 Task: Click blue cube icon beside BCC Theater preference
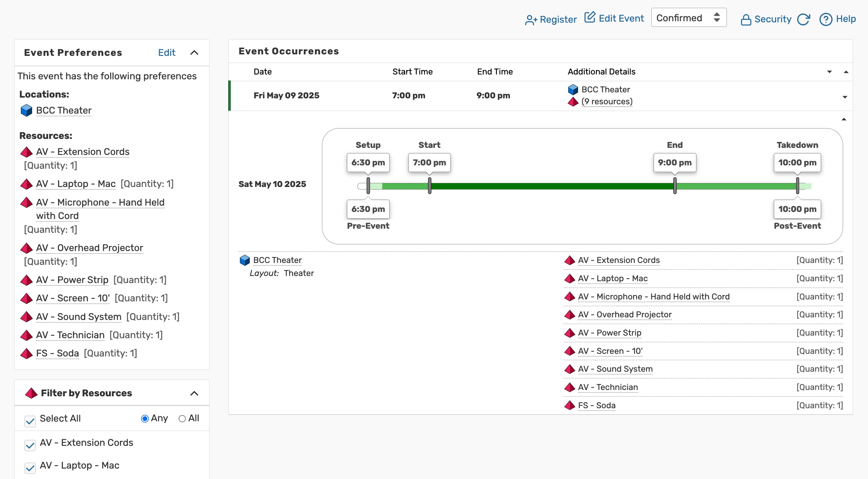[x=26, y=111]
